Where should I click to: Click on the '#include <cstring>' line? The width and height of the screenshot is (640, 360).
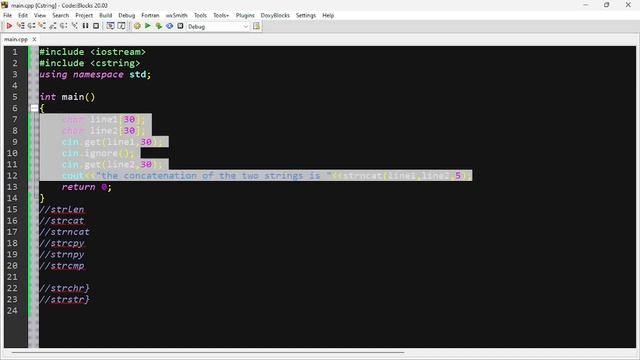pyautogui.click(x=90, y=63)
